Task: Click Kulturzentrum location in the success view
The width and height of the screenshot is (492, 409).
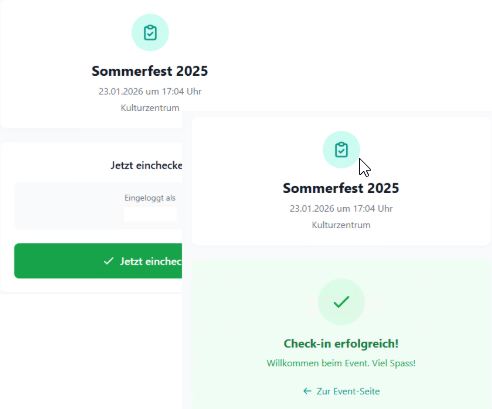Action: click(341, 225)
